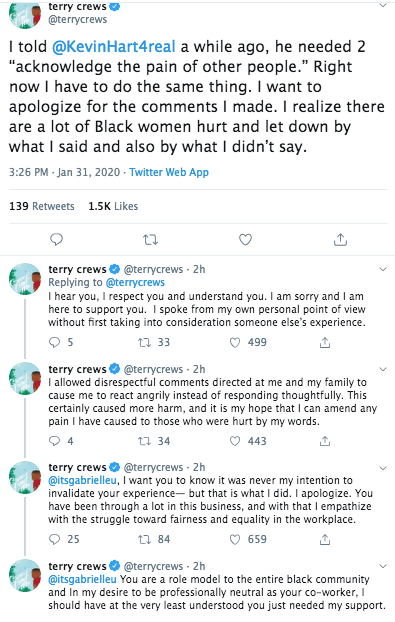Click the 'Replying to @terrycrews' handle link
Viewport: 395px width, 622px height.
tap(135, 282)
